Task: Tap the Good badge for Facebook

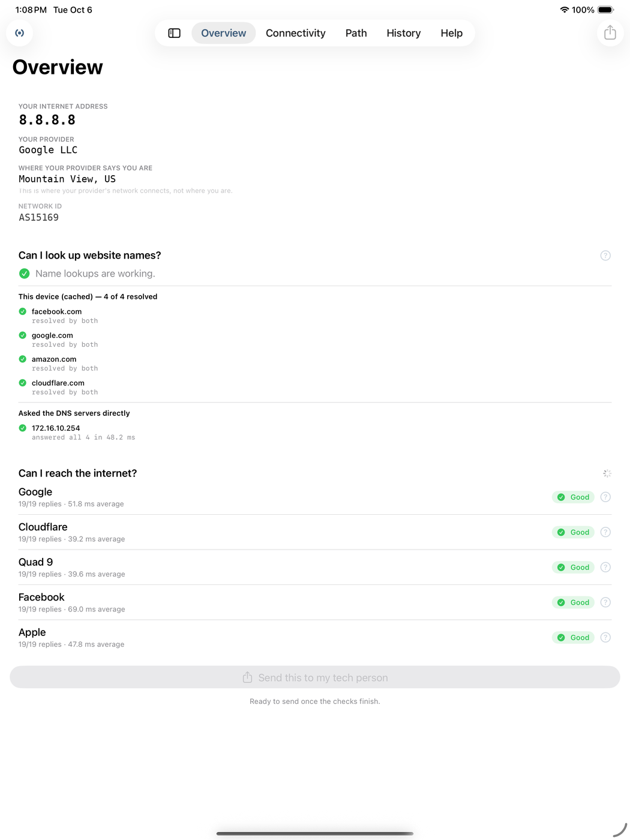Action: pos(573,602)
